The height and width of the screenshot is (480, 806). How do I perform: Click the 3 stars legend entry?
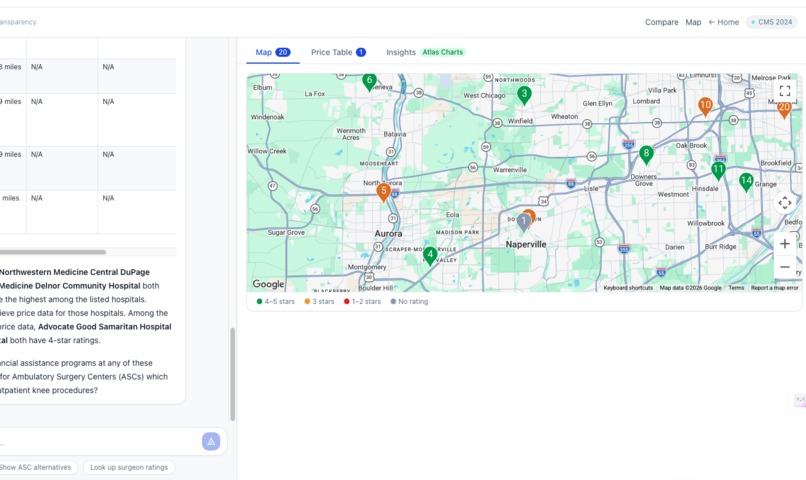319,302
